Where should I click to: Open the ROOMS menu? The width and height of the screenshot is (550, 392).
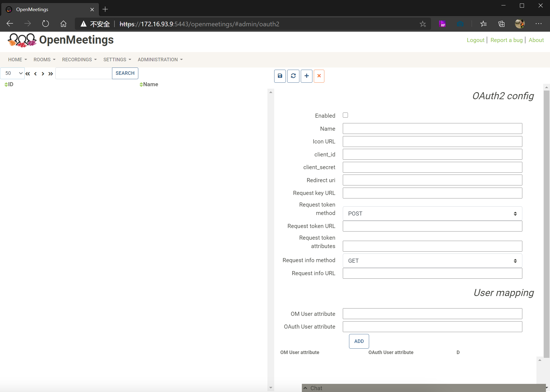click(44, 60)
